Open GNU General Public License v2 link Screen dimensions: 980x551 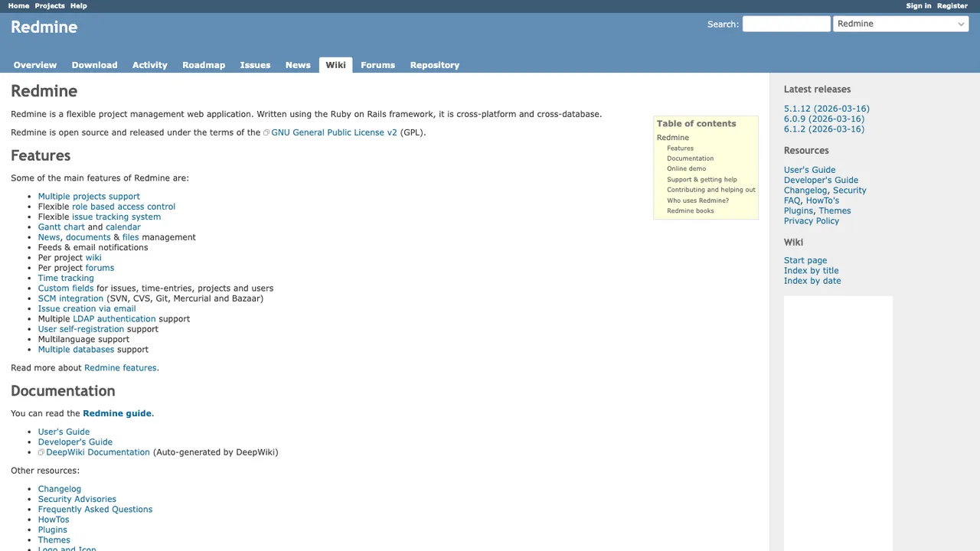point(334,132)
